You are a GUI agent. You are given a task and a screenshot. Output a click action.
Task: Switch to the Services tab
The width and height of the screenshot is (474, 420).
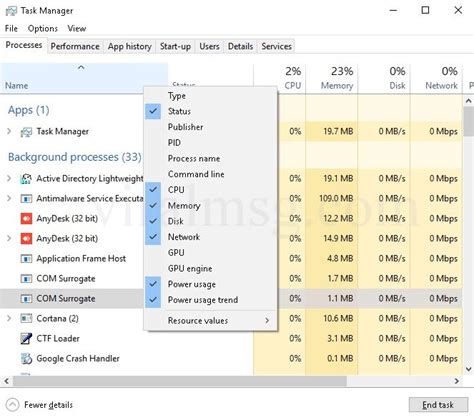[276, 46]
